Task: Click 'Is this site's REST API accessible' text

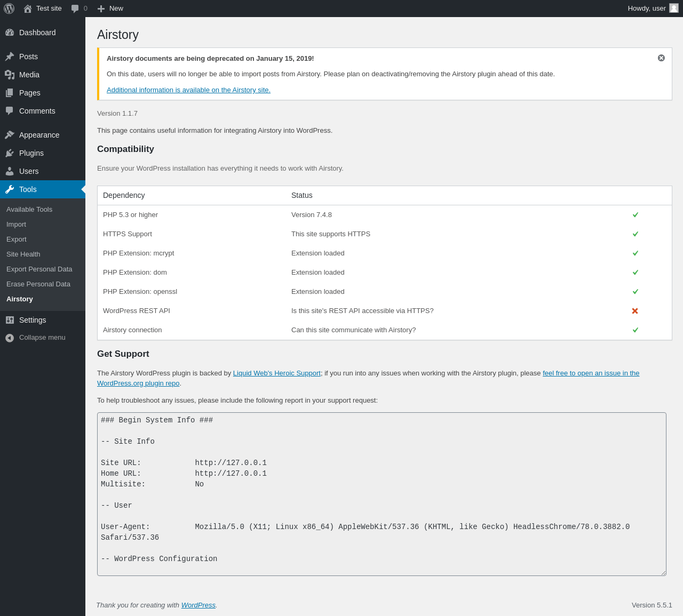Action: [362, 311]
